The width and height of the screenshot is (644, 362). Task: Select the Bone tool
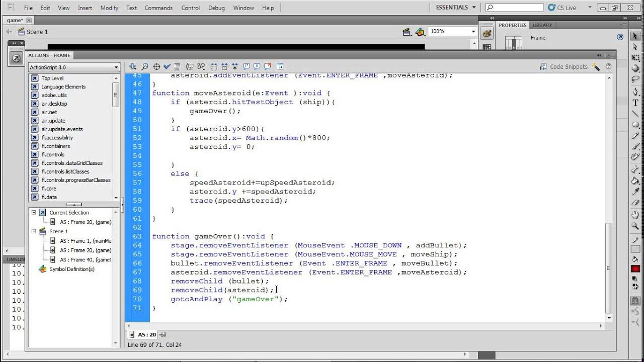pyautogui.click(x=635, y=170)
